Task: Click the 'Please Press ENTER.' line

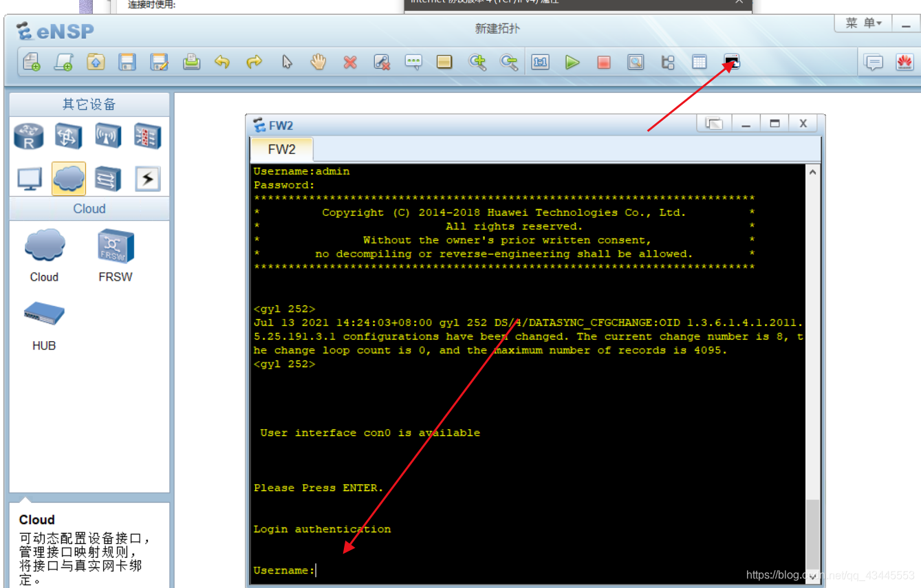Action: pos(318,488)
